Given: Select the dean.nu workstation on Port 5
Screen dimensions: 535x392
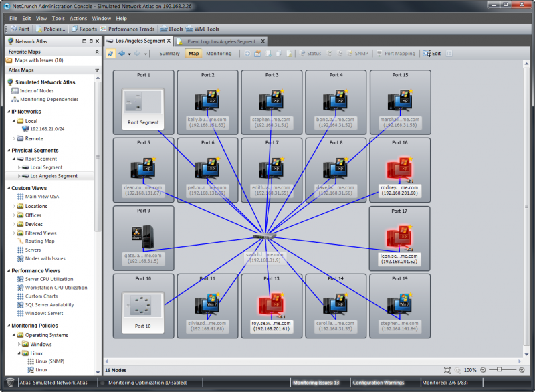Looking at the screenshot, I should 143,168.
